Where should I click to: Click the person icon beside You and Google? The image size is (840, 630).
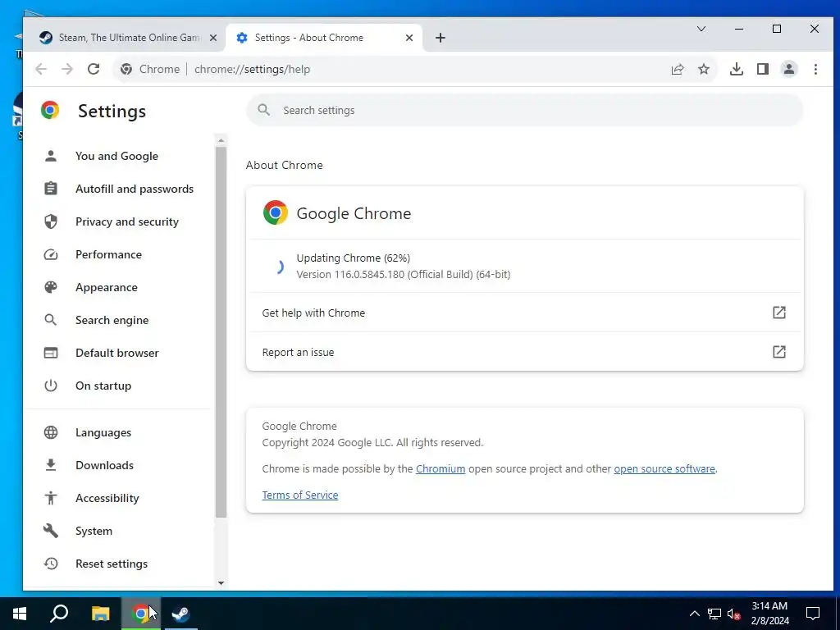(x=51, y=156)
